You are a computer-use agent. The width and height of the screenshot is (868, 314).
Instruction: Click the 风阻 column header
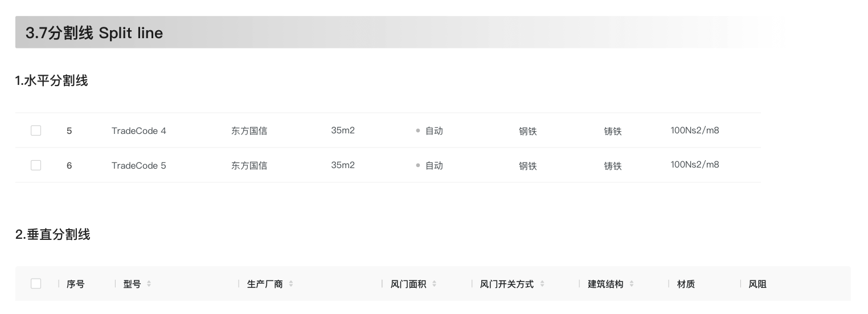[x=758, y=284]
